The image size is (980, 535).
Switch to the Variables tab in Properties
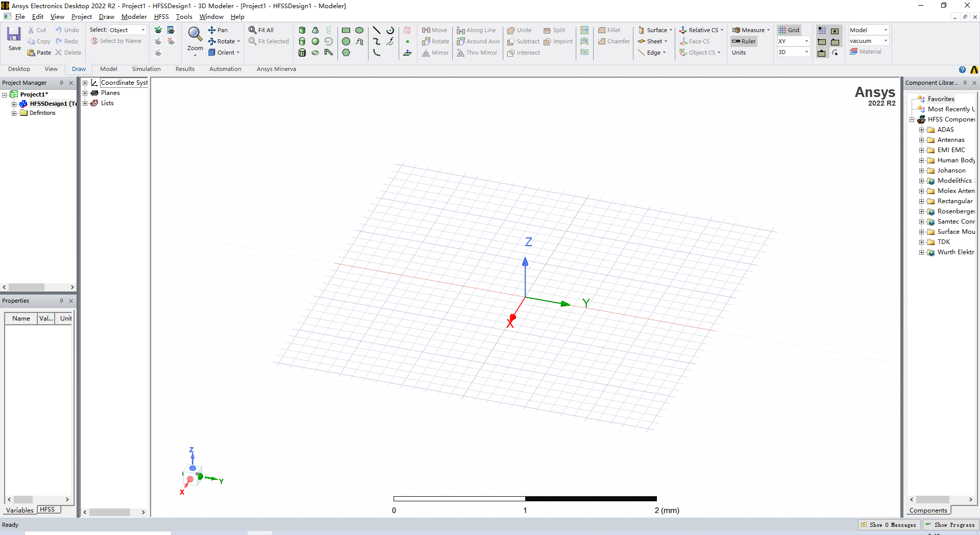(x=20, y=510)
